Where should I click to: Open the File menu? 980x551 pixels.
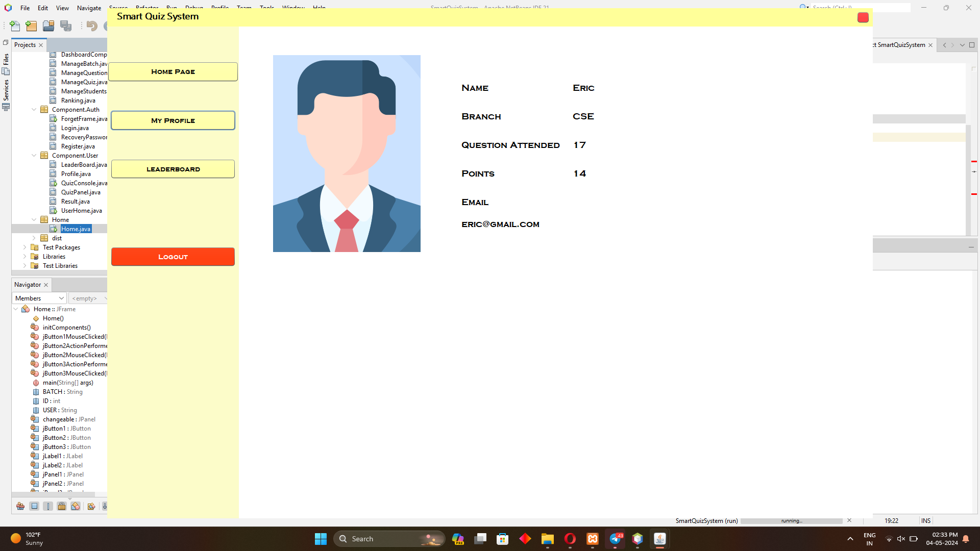click(24, 8)
